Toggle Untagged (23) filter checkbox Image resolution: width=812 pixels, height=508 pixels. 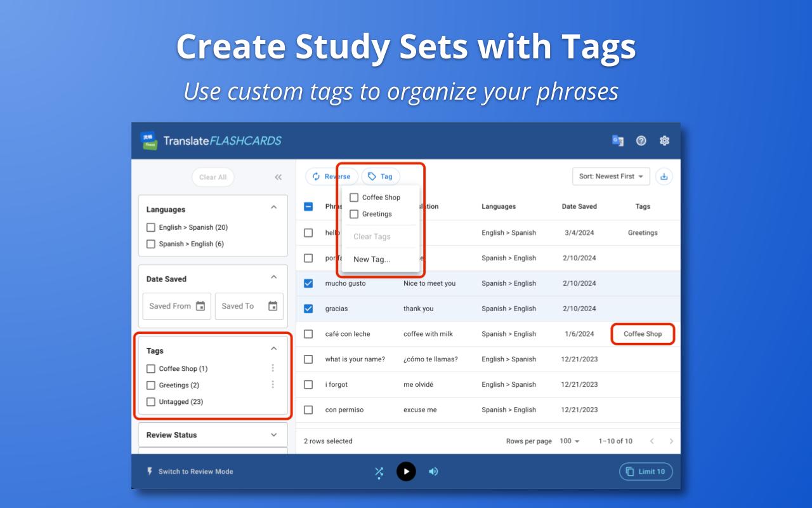151,401
